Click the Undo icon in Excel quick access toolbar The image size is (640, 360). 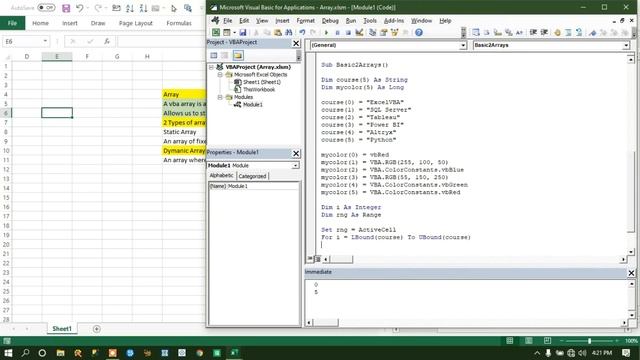pos(80,8)
